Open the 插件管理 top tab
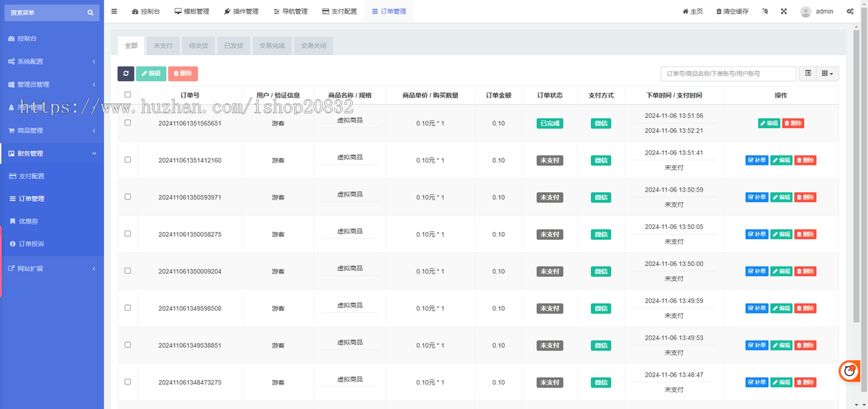The image size is (868, 409). coord(241,12)
